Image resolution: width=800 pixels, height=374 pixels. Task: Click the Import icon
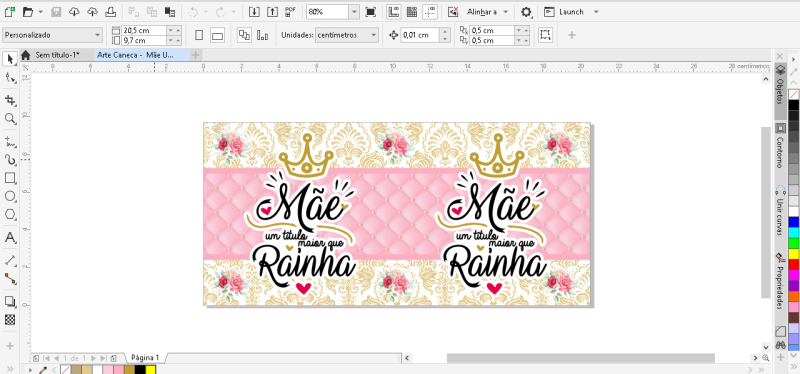click(x=255, y=11)
